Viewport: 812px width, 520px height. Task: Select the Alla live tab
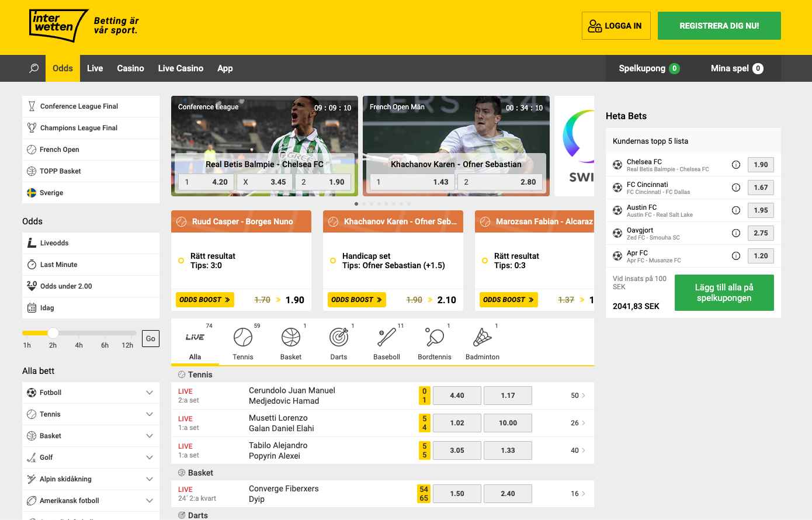tap(195, 343)
